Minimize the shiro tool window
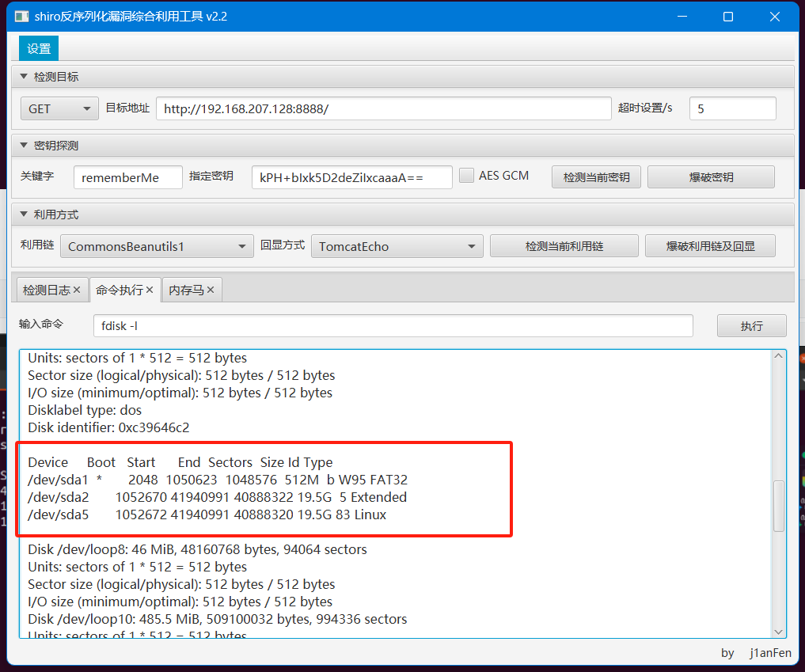The height and width of the screenshot is (672, 805). click(682, 17)
